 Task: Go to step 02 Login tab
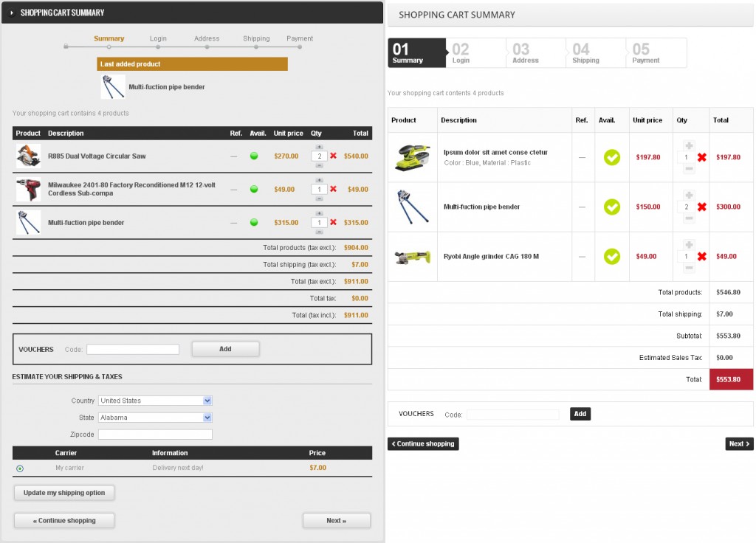pyautogui.click(x=475, y=53)
